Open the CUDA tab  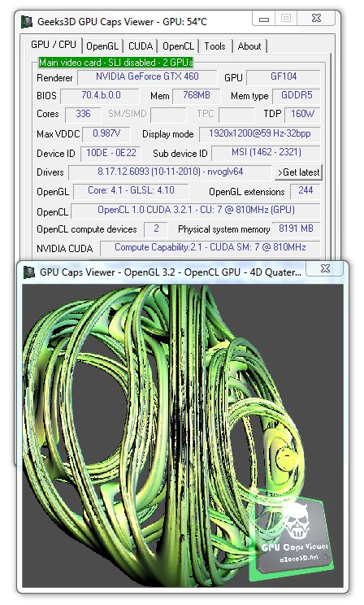pos(141,46)
